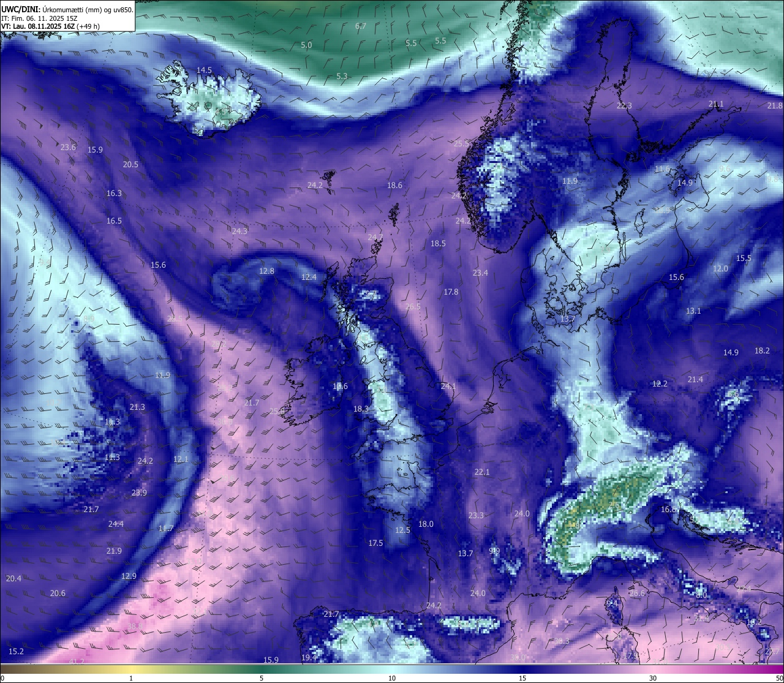Click the 12.9 value on the map
The height and width of the screenshot is (683, 784).
[x=129, y=576]
